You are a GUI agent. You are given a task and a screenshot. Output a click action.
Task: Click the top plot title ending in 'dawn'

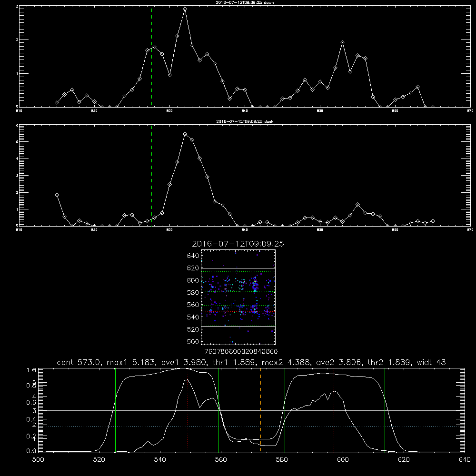point(245,2)
